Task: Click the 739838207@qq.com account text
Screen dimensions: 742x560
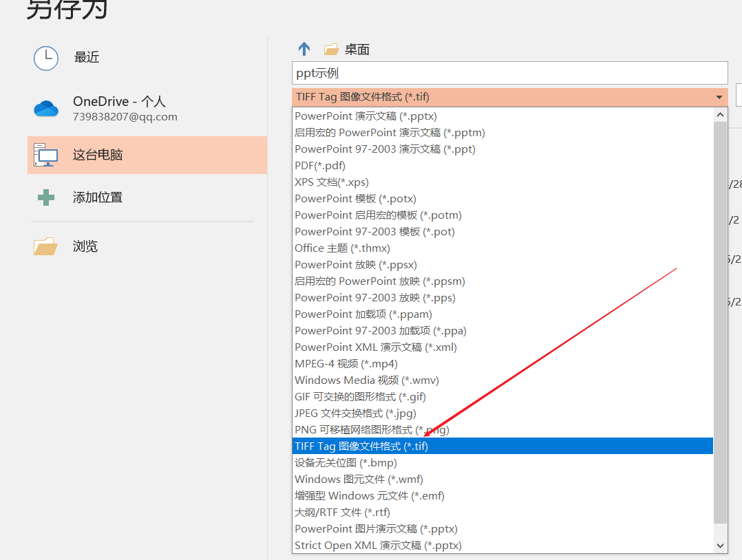Action: click(125, 117)
